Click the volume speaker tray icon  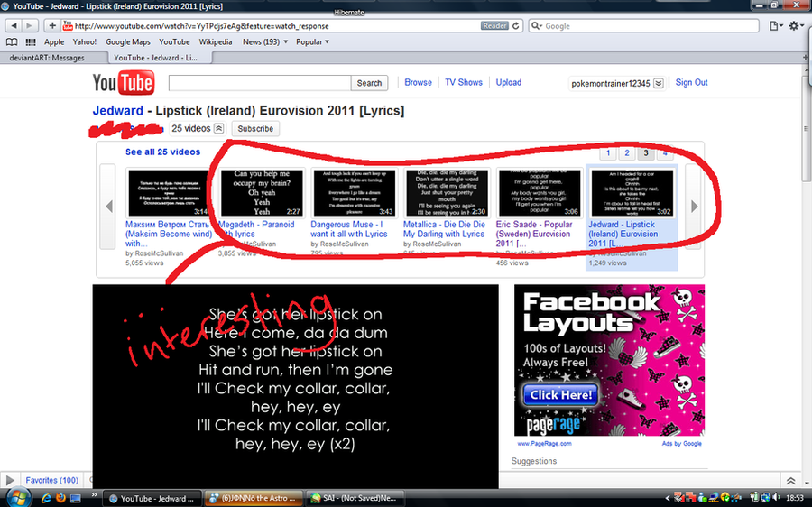776,498
